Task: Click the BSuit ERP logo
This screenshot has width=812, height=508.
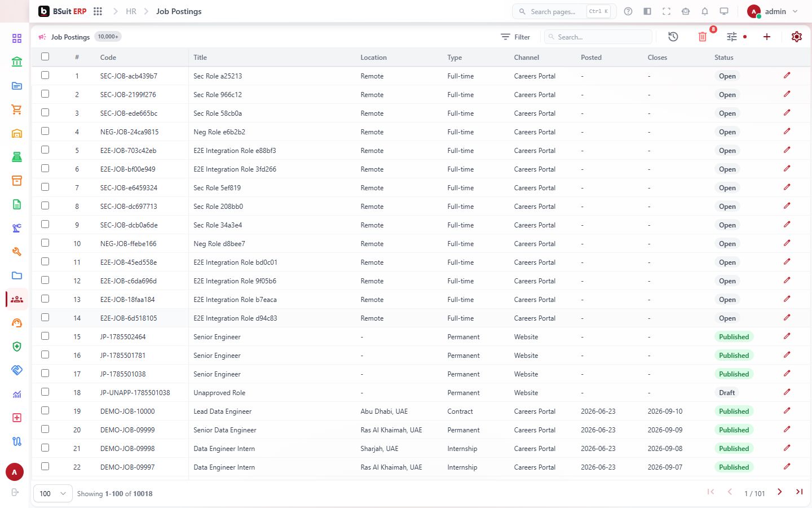Action: 62,11
